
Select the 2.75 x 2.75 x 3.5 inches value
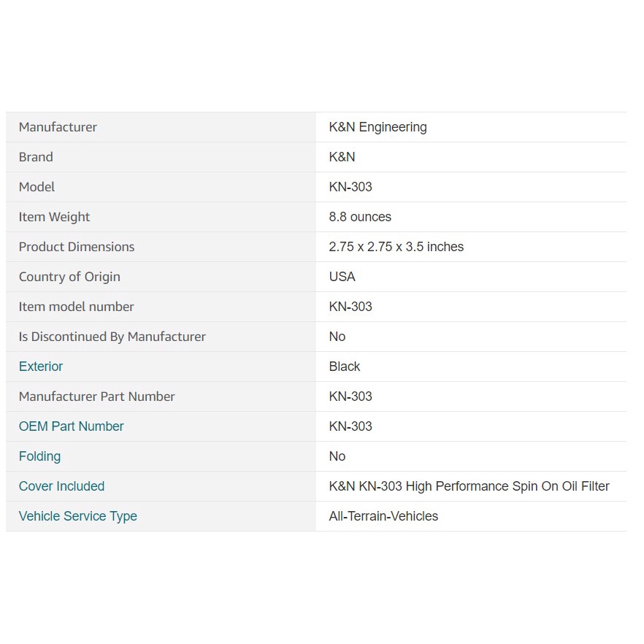tap(396, 247)
